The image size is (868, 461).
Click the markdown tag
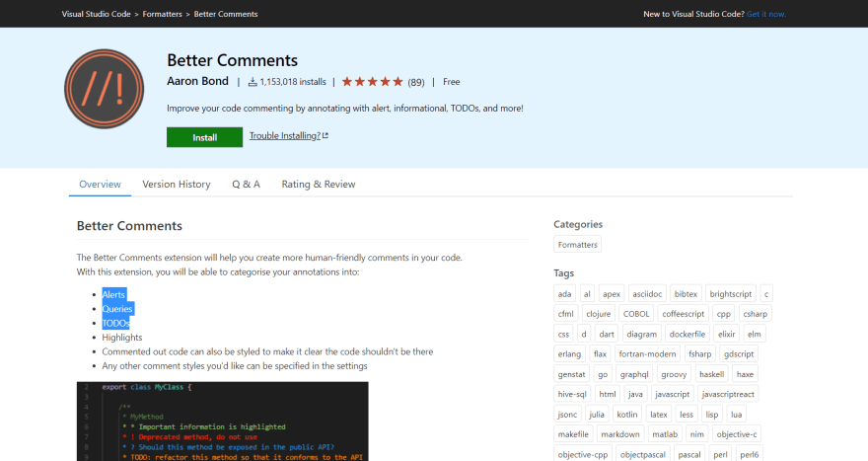coord(620,434)
